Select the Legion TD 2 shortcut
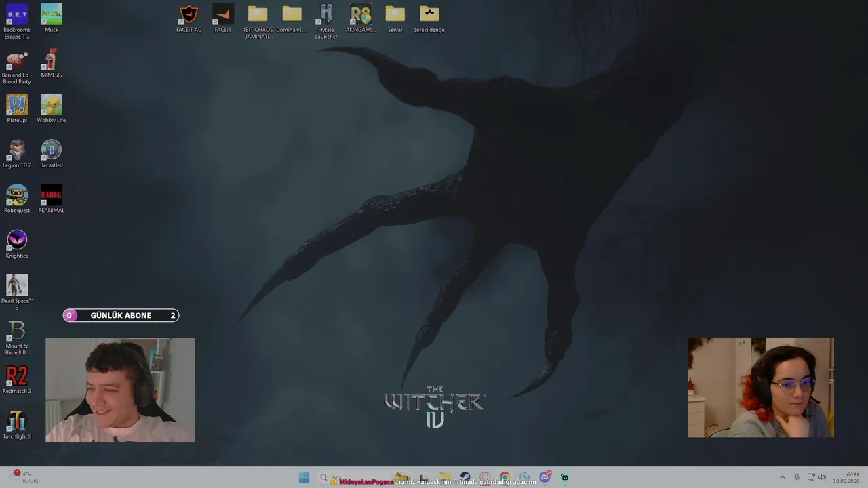The image size is (868, 488). (17, 154)
